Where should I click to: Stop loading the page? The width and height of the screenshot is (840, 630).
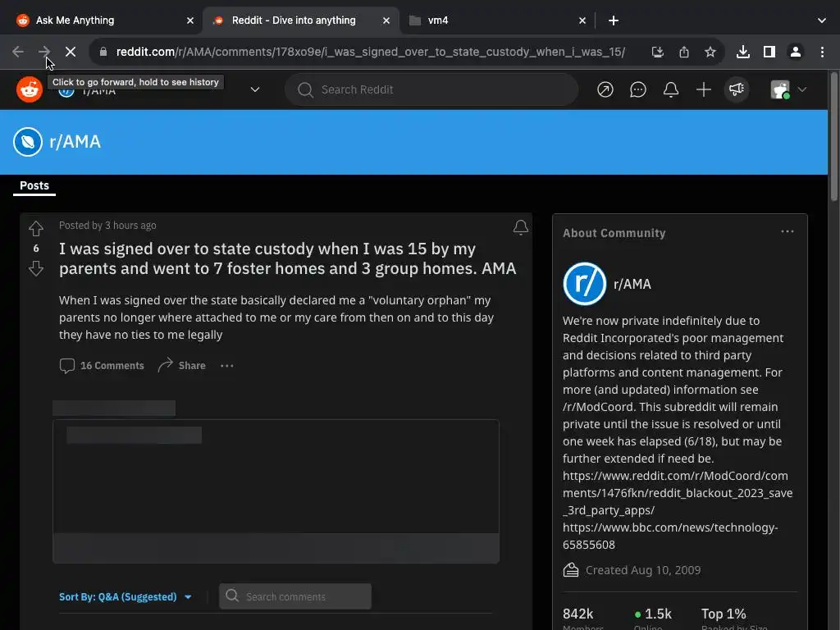pos(71,52)
